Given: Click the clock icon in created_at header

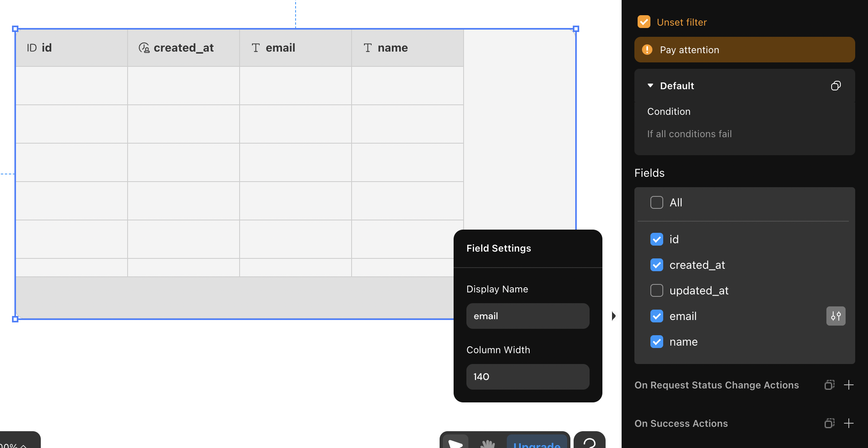Looking at the screenshot, I should (144, 48).
